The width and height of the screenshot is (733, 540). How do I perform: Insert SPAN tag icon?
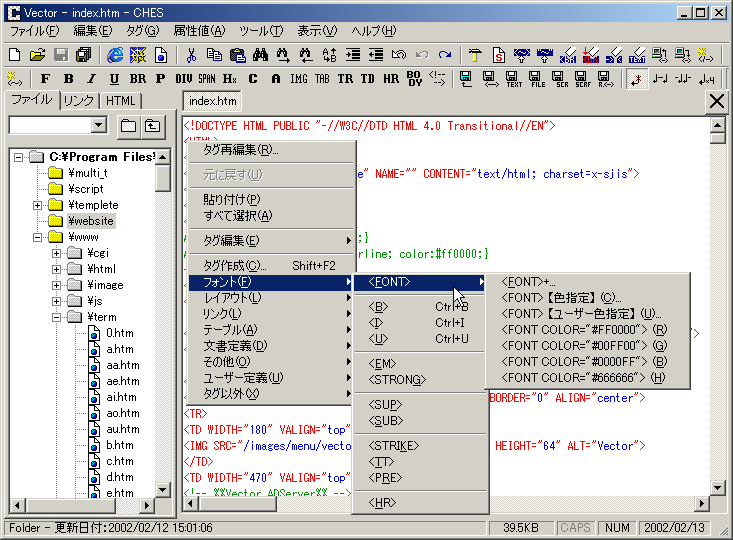(x=207, y=79)
